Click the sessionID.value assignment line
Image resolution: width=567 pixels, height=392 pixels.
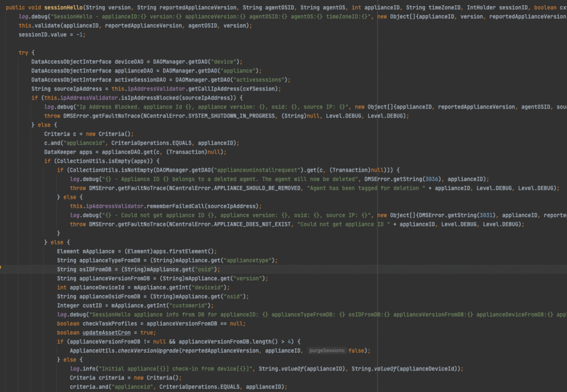50,34
